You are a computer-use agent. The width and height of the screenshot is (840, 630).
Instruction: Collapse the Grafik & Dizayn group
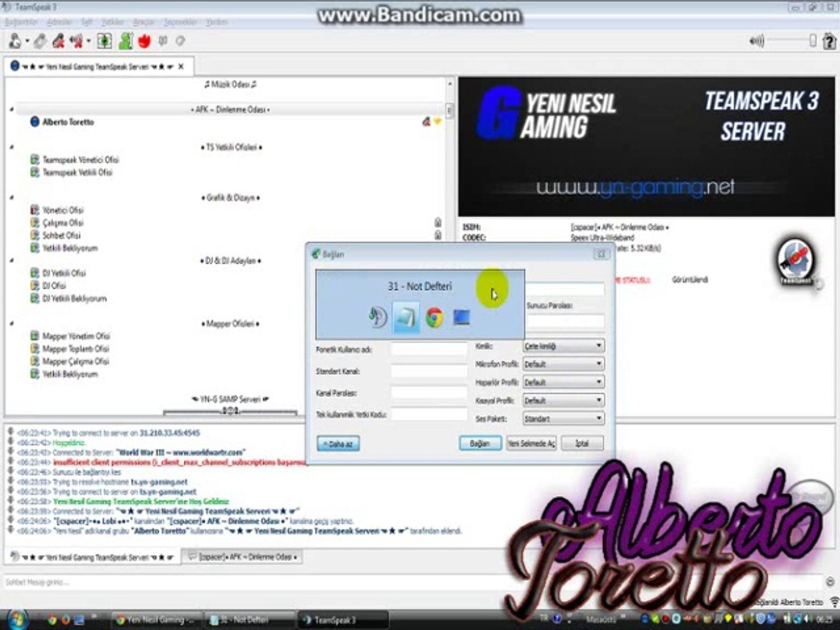11,198
